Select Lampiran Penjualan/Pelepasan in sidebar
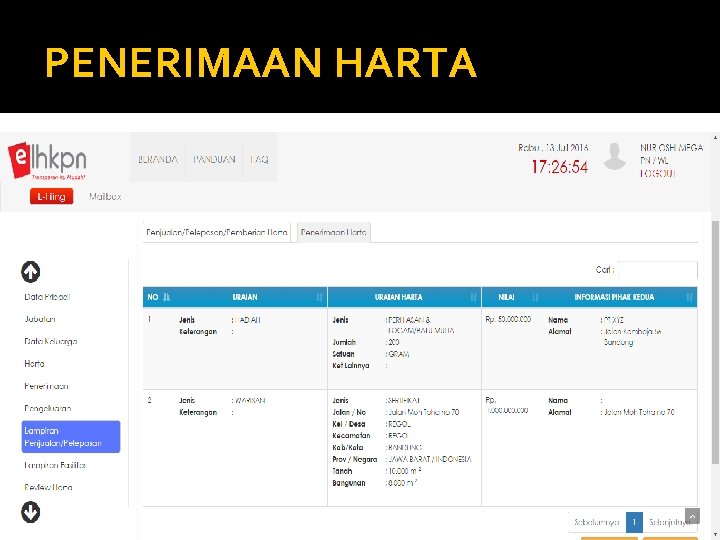 (71, 437)
